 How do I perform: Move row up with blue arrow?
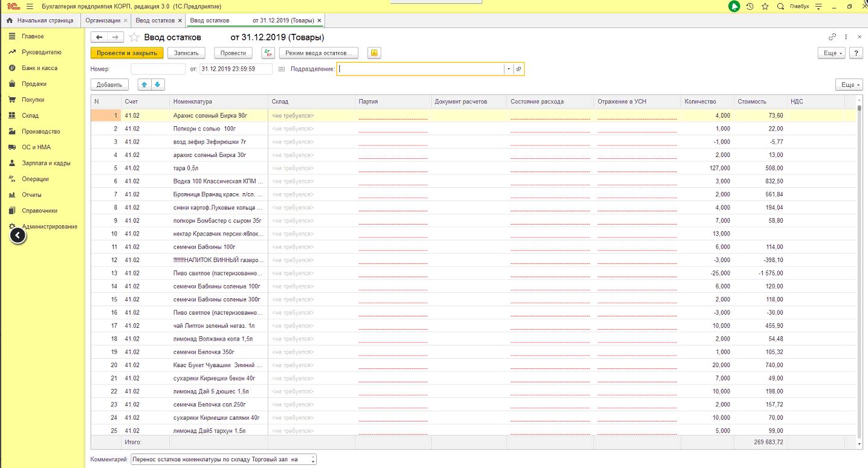144,85
